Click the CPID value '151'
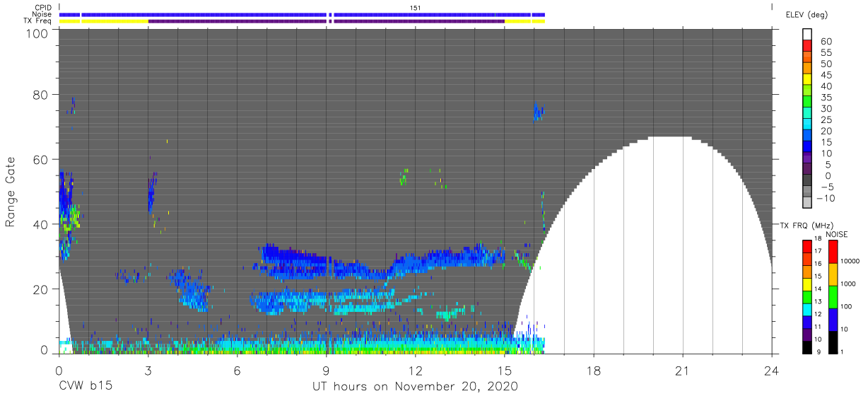 click(x=416, y=7)
